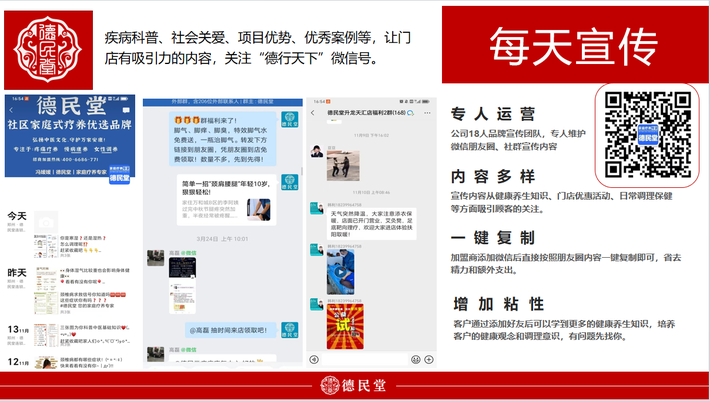Click the 德民堂 logo in the red footer
The width and height of the screenshot is (710, 401).
pos(353,386)
